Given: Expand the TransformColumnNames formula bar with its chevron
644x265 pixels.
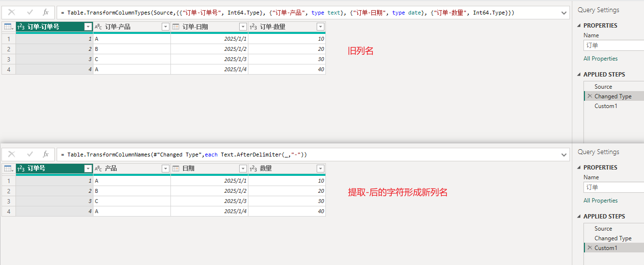Looking at the screenshot, I should 564,155.
